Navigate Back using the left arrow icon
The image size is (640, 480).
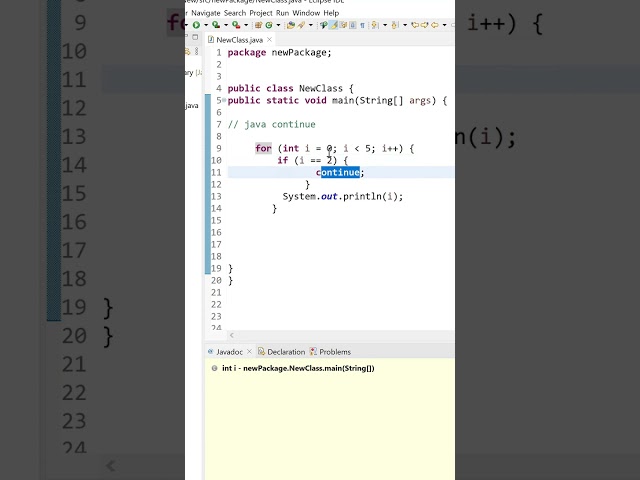coord(435,25)
